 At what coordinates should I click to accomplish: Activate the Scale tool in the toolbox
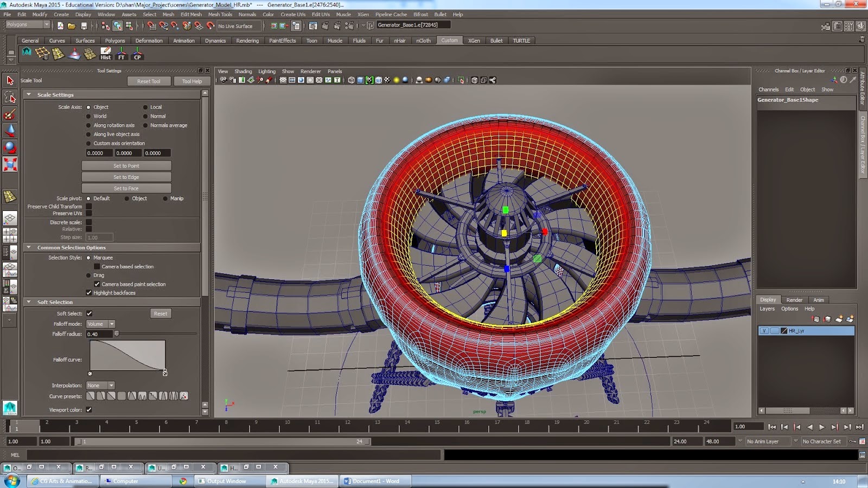pyautogui.click(x=10, y=164)
